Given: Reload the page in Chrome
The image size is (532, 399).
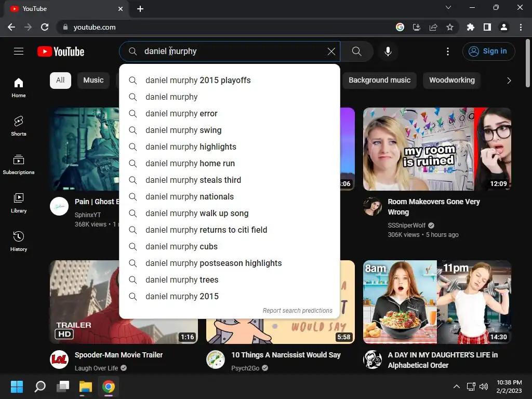Looking at the screenshot, I should 45,27.
